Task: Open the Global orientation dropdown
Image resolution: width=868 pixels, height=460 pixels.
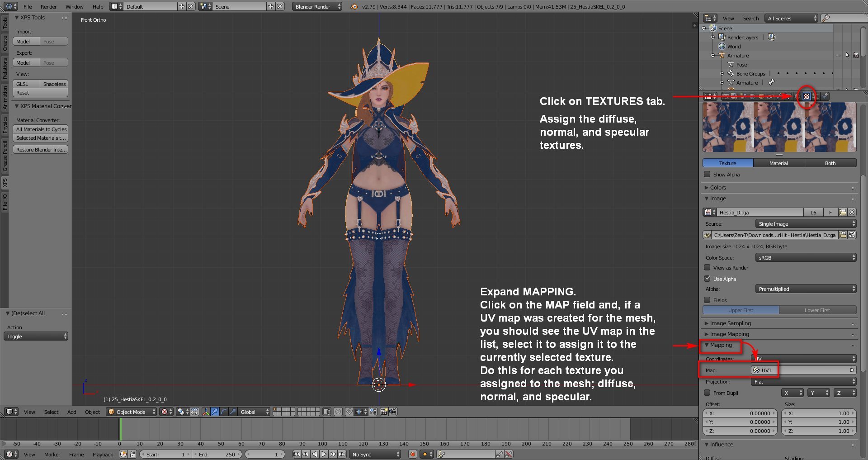Action: pyautogui.click(x=254, y=412)
